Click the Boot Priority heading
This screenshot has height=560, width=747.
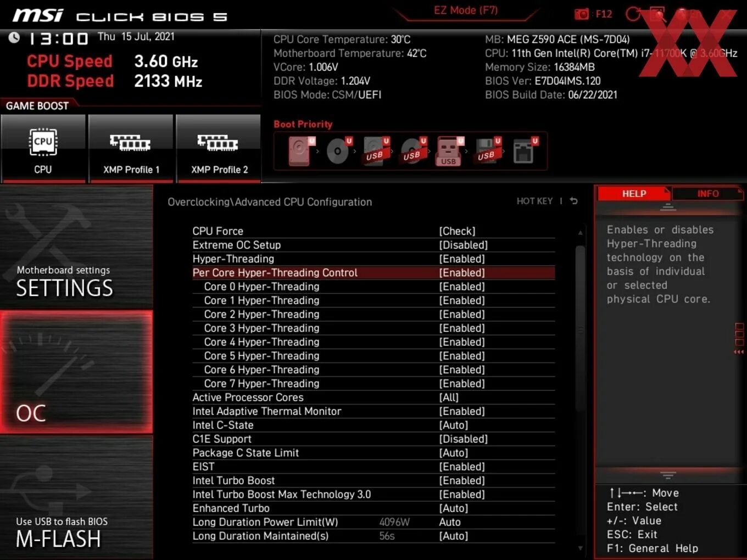click(x=303, y=124)
